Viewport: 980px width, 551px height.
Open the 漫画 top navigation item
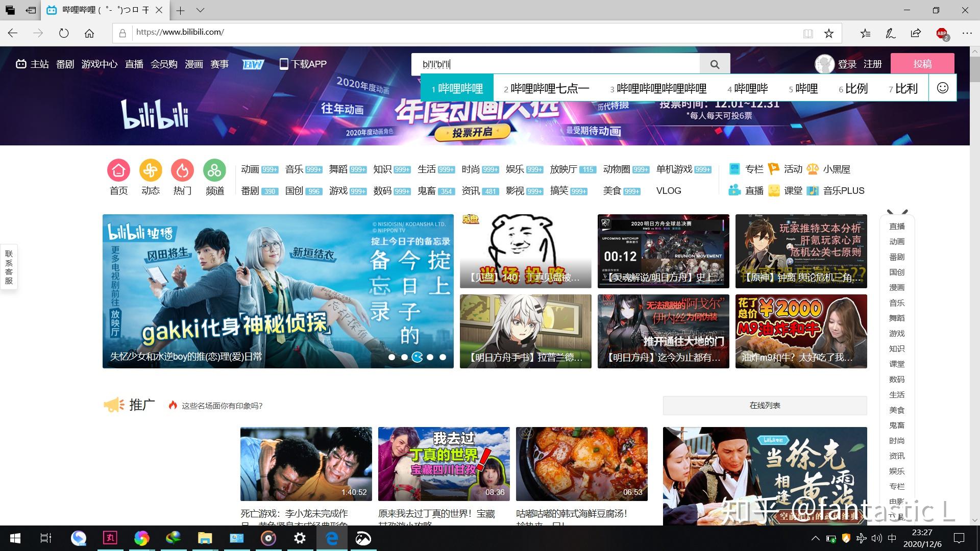(x=194, y=64)
